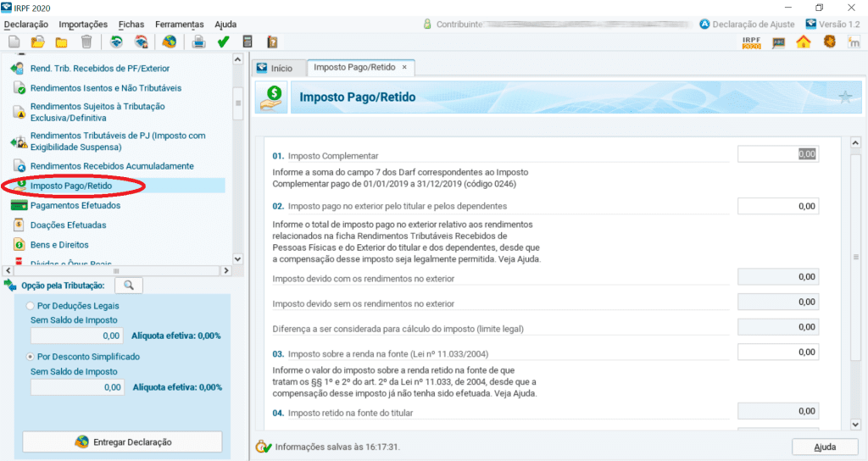This screenshot has width=868, height=461.
Task: Click Imposto devido sem os rendimentos no exterior value
Action: point(778,302)
